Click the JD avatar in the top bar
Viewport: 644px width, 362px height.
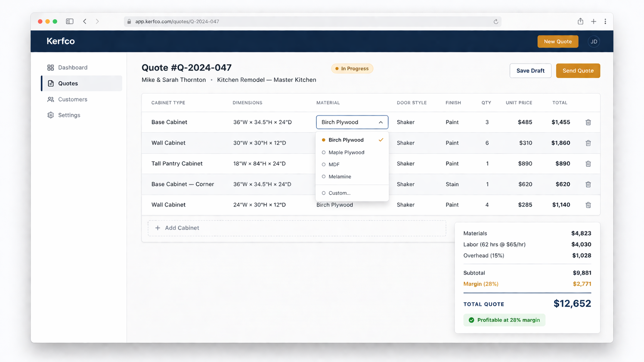pos(594,41)
